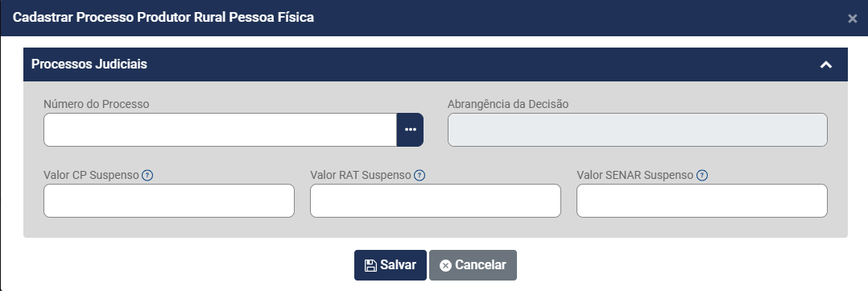The height and width of the screenshot is (291, 868).
Task: Focus the Número do Processo field
Action: pyautogui.click(x=221, y=130)
